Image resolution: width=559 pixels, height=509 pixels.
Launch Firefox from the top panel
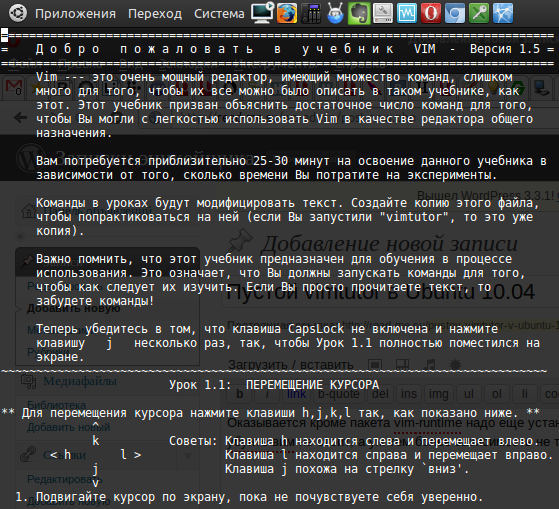287,13
